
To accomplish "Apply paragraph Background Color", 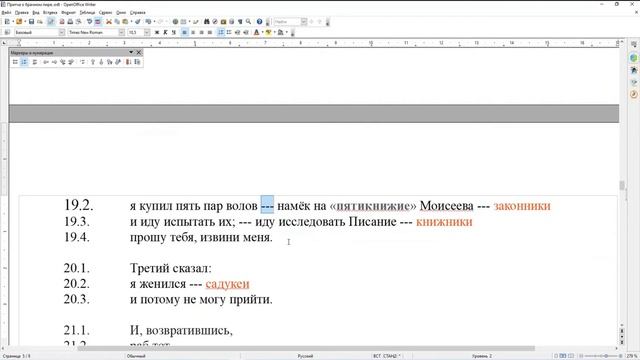I will [x=280, y=32].
